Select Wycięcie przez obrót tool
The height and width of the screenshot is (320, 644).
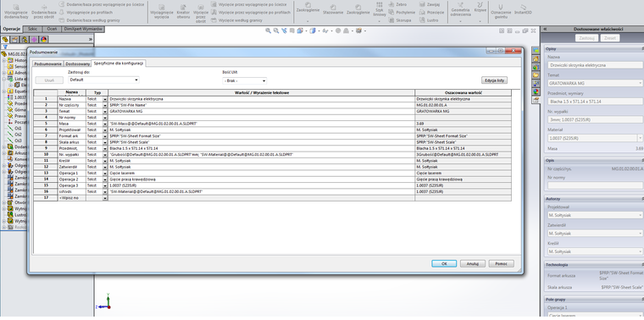201,14
